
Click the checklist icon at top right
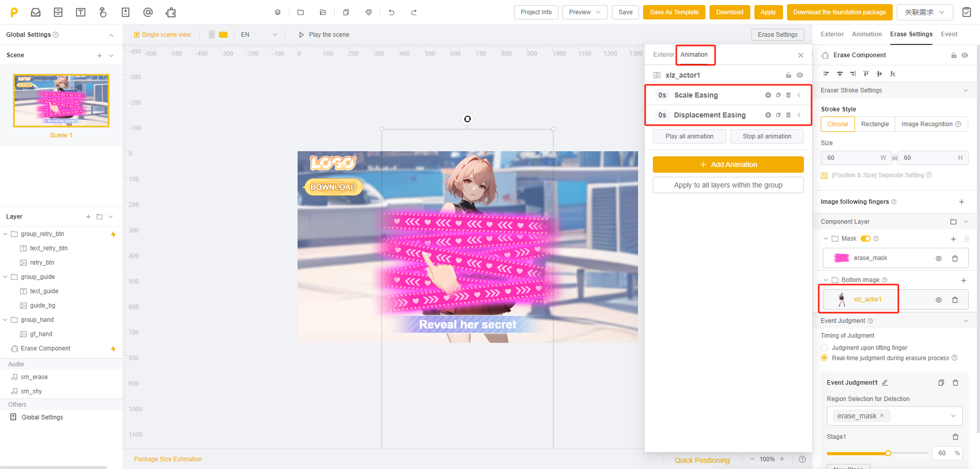[967, 12]
